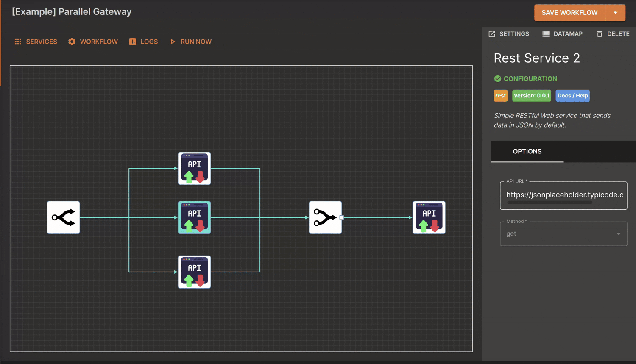This screenshot has height=364, width=636.
Task: Click the Rest Service 2 title
Action: click(x=537, y=58)
